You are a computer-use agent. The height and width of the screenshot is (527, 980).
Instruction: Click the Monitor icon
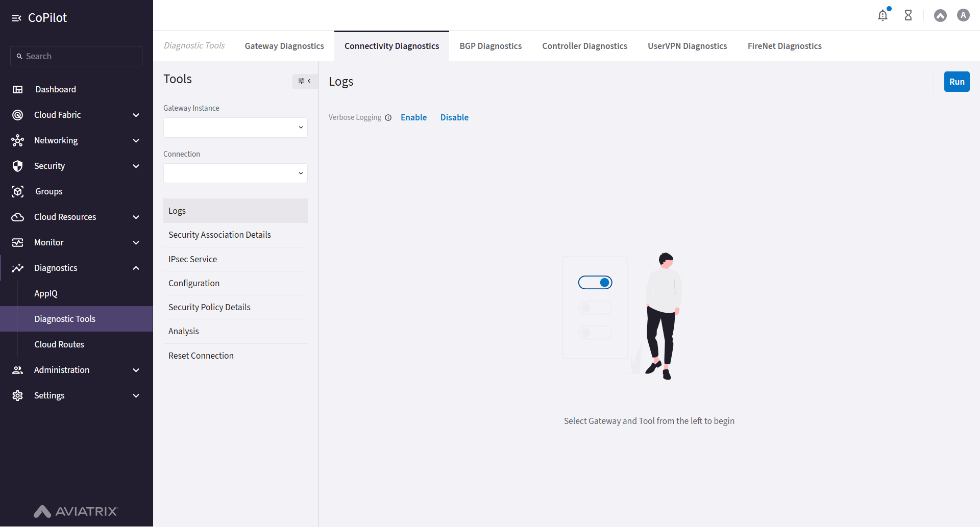pos(18,242)
